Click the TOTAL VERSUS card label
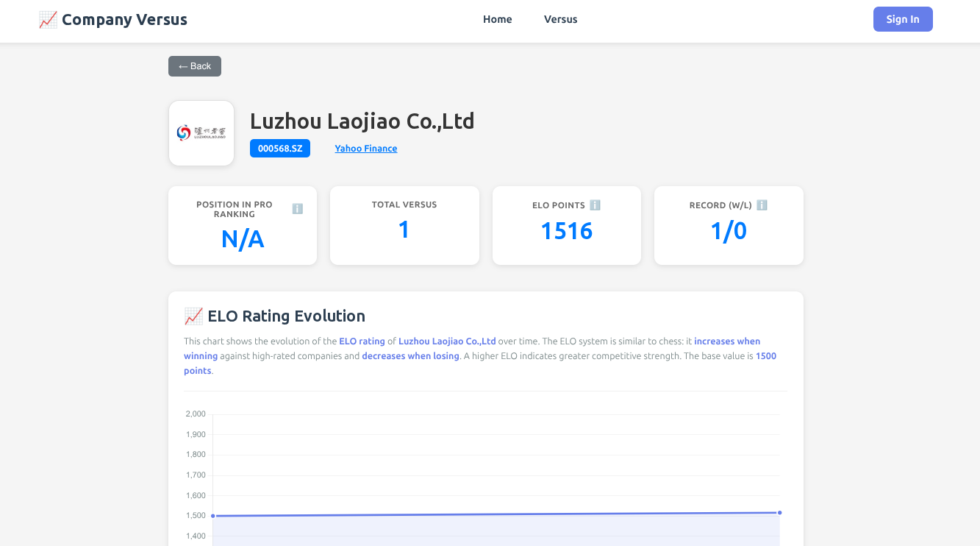This screenshot has width=980, height=546. click(404, 205)
